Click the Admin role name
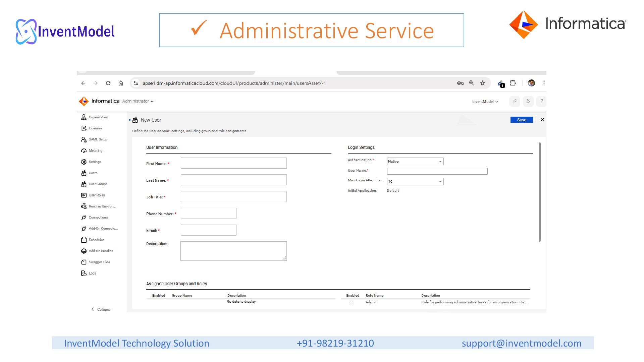The height and width of the screenshot is (362, 644). coord(371,302)
